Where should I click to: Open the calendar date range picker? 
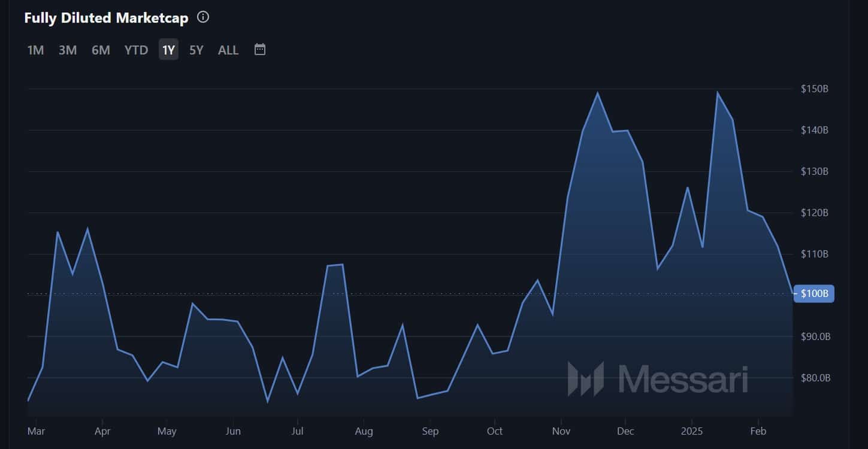[260, 50]
